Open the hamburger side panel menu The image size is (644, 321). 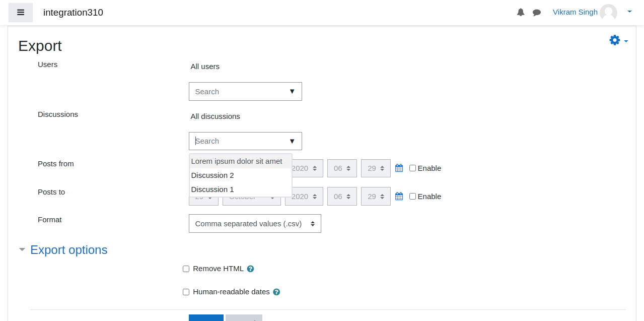point(21,13)
